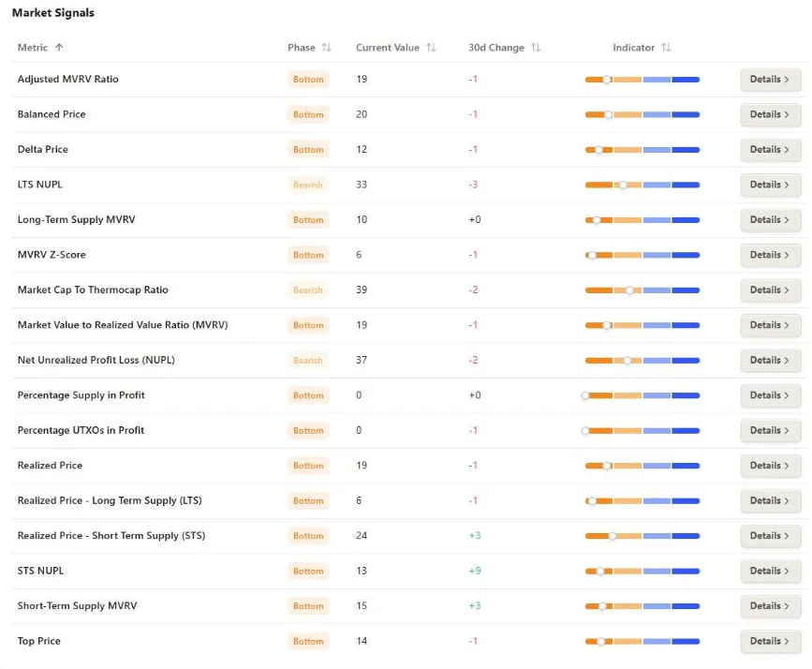Screen dimensions: 812x669
Task: Select the Net Unrealized Profit Loss (NUPL) metric
Action: tap(96, 360)
